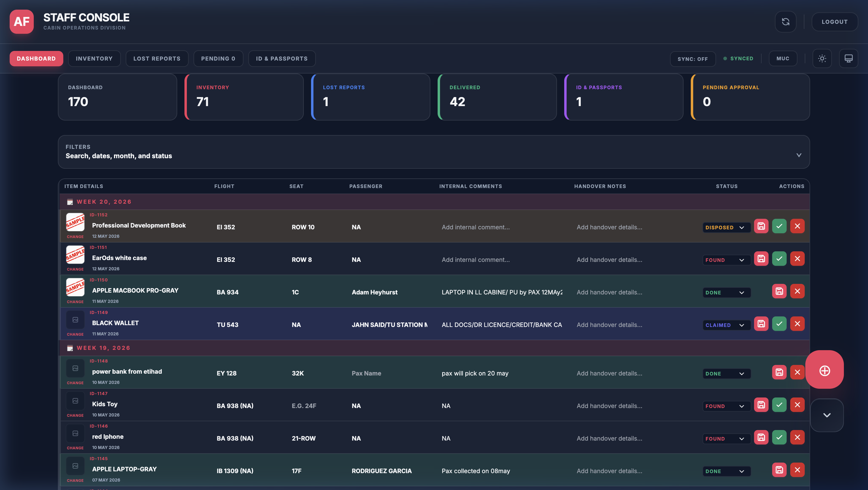Mark EarOds white case as delivered
Image resolution: width=868 pixels, height=490 pixels.
click(779, 259)
